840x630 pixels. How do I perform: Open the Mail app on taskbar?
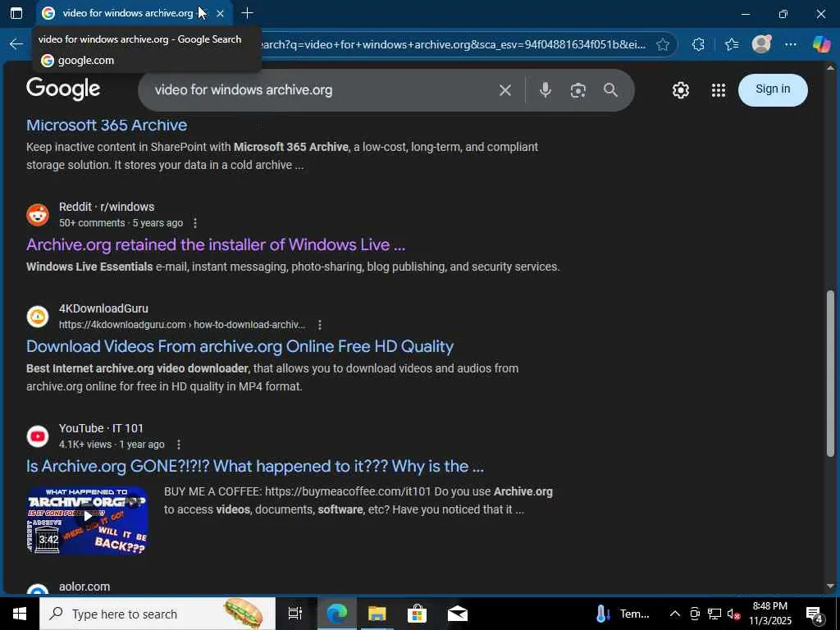click(457, 614)
